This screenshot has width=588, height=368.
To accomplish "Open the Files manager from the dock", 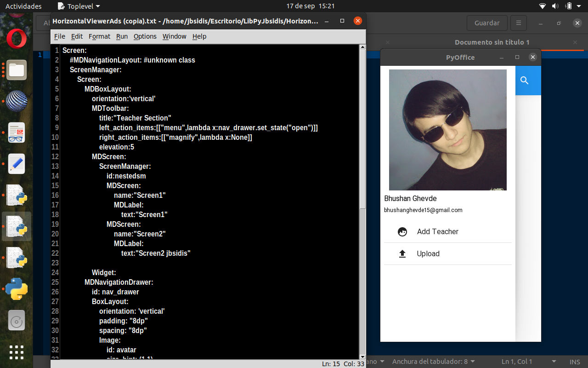I will (x=17, y=70).
